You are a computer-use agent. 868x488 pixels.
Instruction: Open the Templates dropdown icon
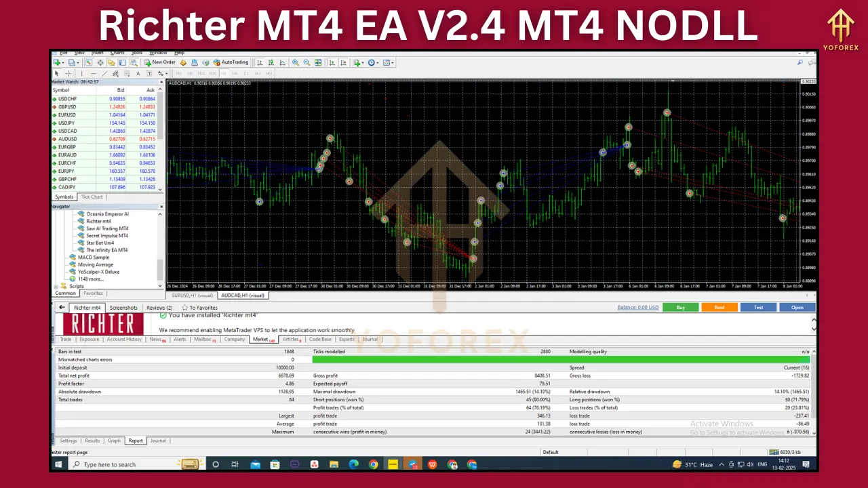(x=388, y=62)
